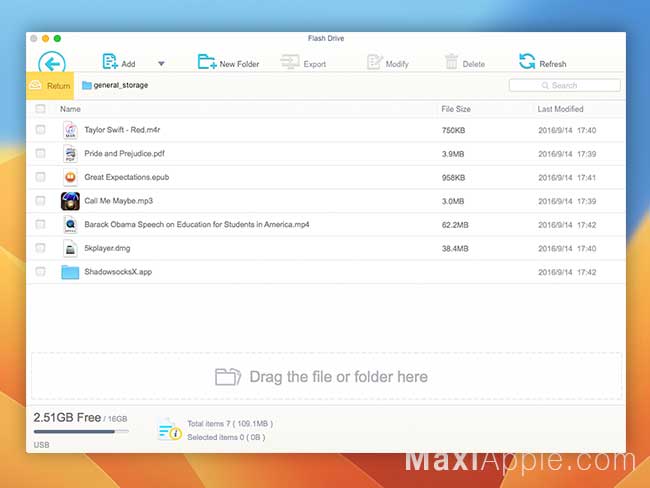650x488 pixels.
Task: Click the Selected items 0 status text
Action: [x=226, y=437]
